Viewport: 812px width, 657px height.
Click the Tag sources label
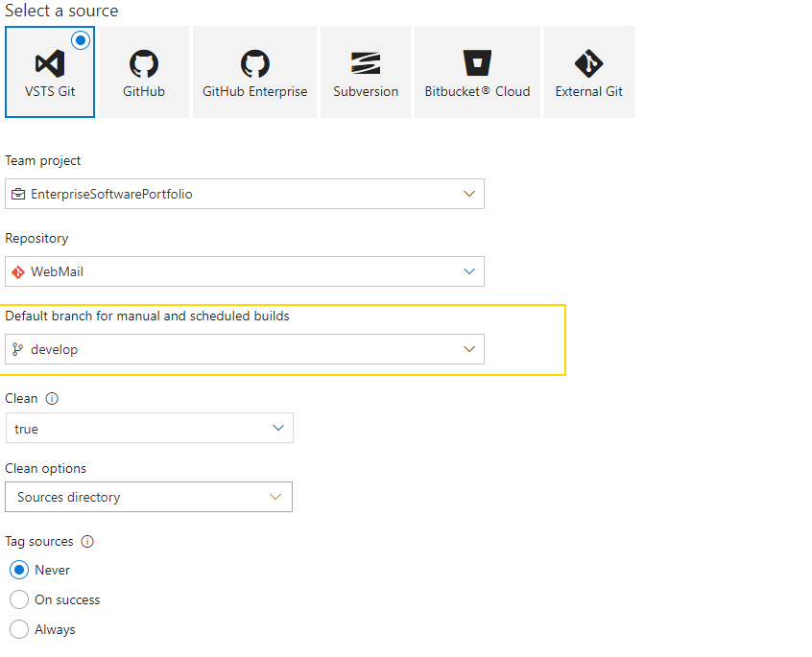point(39,542)
